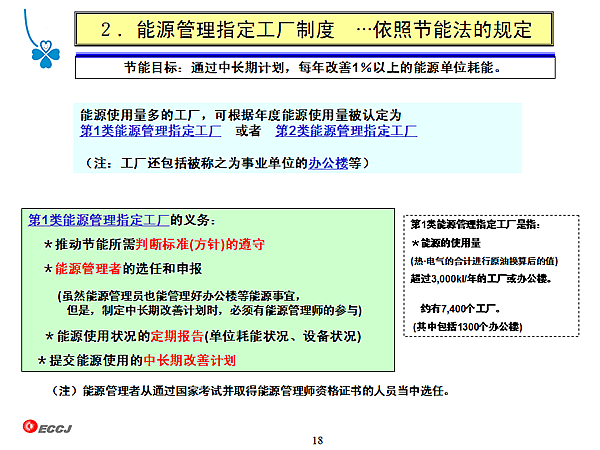Open the 第1类能源管理指定工厂 link in blue box
Viewport: 600px width, 450px height.
click(151, 130)
